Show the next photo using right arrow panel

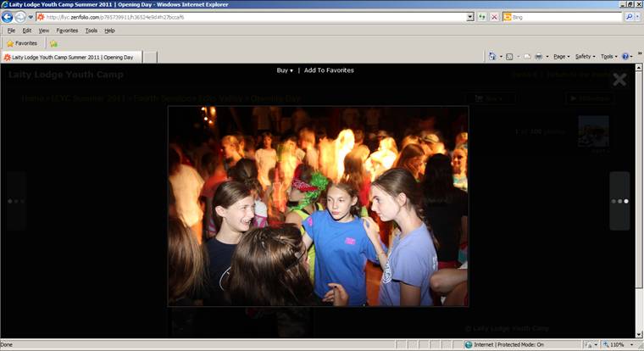click(x=619, y=201)
